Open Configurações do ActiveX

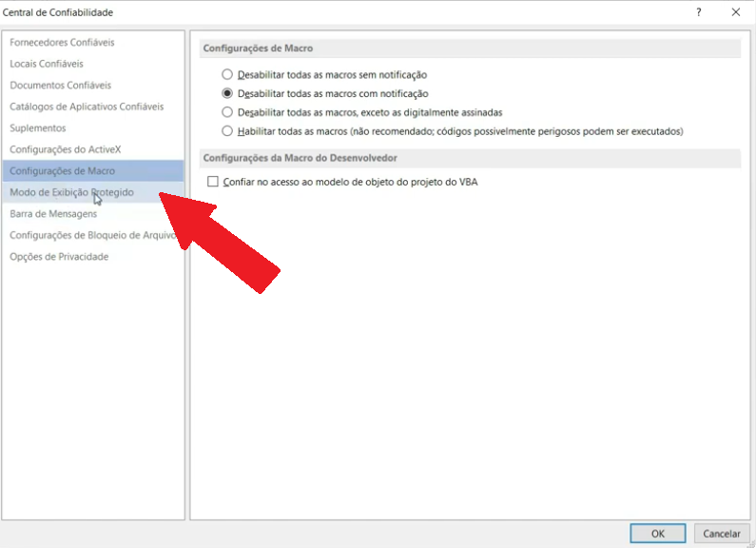point(65,149)
